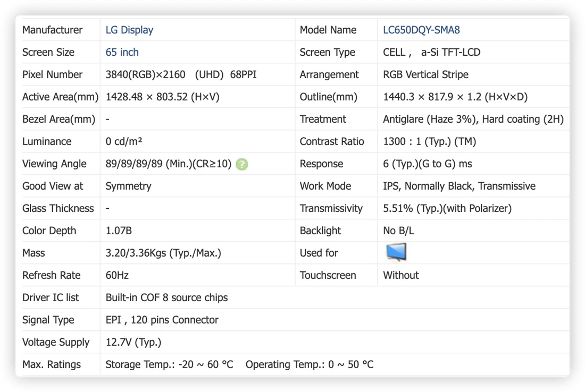Select the 0 cd/m² luminance value

[124, 142]
